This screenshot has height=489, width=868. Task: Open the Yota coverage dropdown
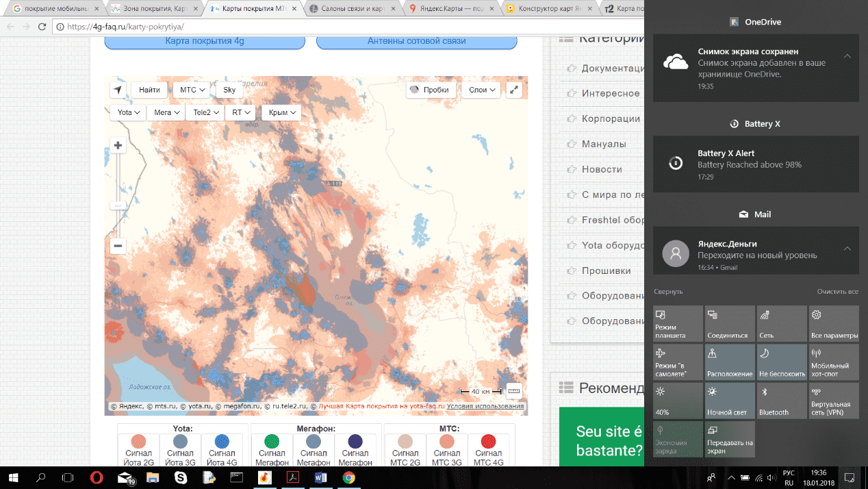coord(129,112)
